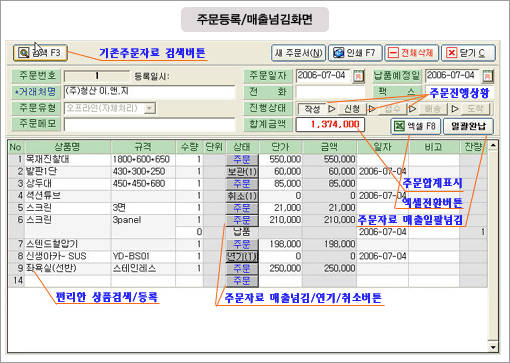Click the 430*300*250 spec cell

pos(143,172)
